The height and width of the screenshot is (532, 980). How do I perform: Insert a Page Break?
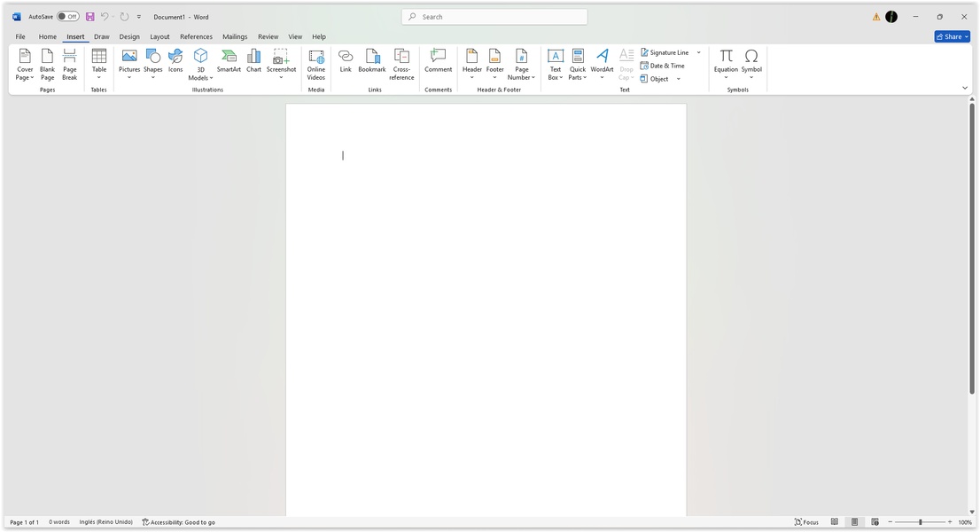[69, 64]
